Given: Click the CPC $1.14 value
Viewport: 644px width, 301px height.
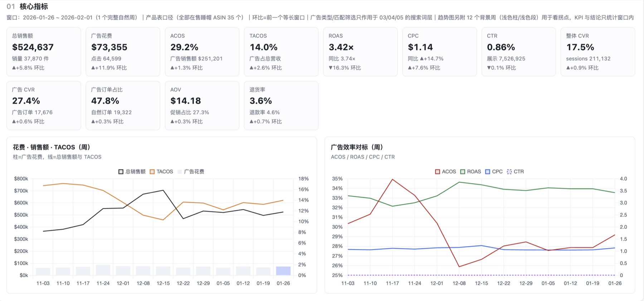Looking at the screenshot, I should (x=420, y=47).
